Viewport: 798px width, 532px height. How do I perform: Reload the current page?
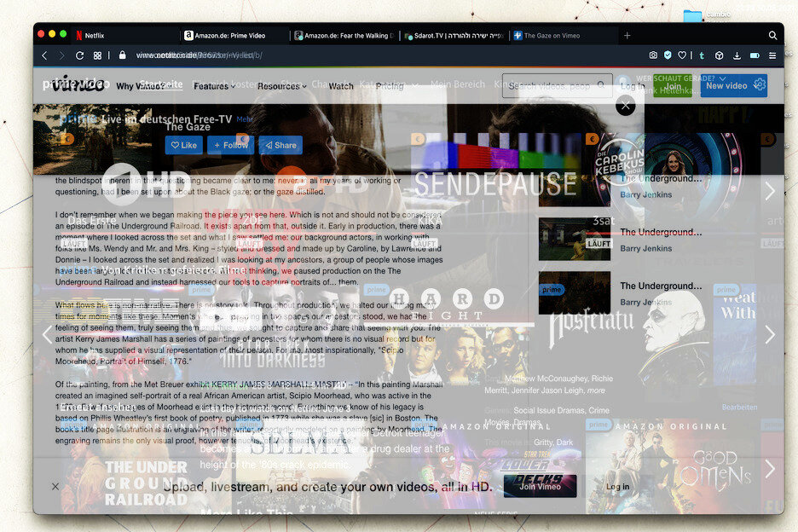(79, 55)
